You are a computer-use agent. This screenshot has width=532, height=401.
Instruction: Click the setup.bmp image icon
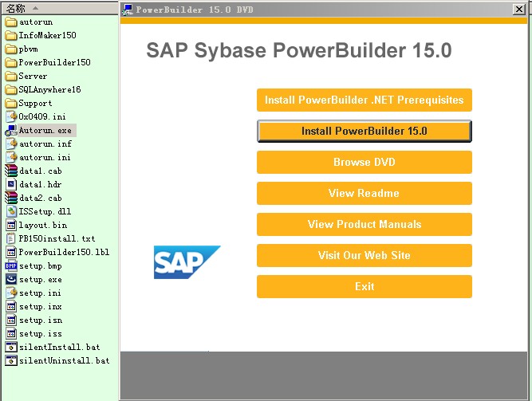coord(11,266)
